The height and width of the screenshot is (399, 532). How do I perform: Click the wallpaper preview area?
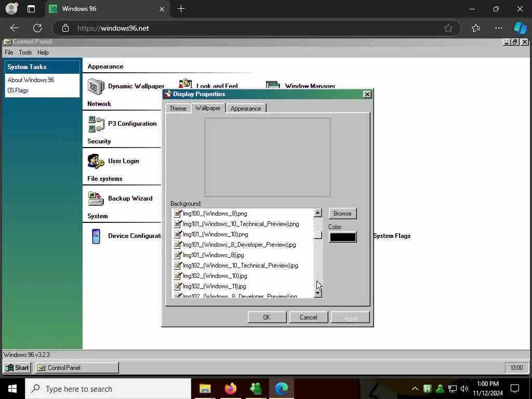(268, 157)
